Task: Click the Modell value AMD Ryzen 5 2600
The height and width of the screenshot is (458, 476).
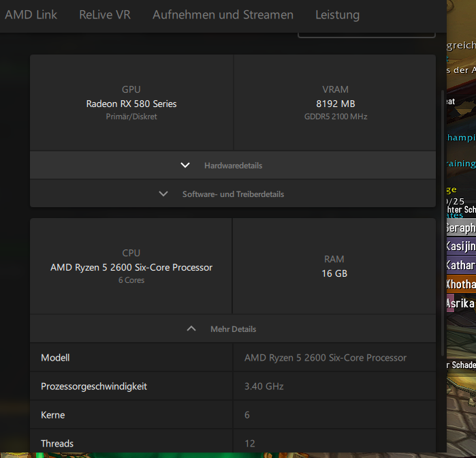Action: (x=325, y=357)
